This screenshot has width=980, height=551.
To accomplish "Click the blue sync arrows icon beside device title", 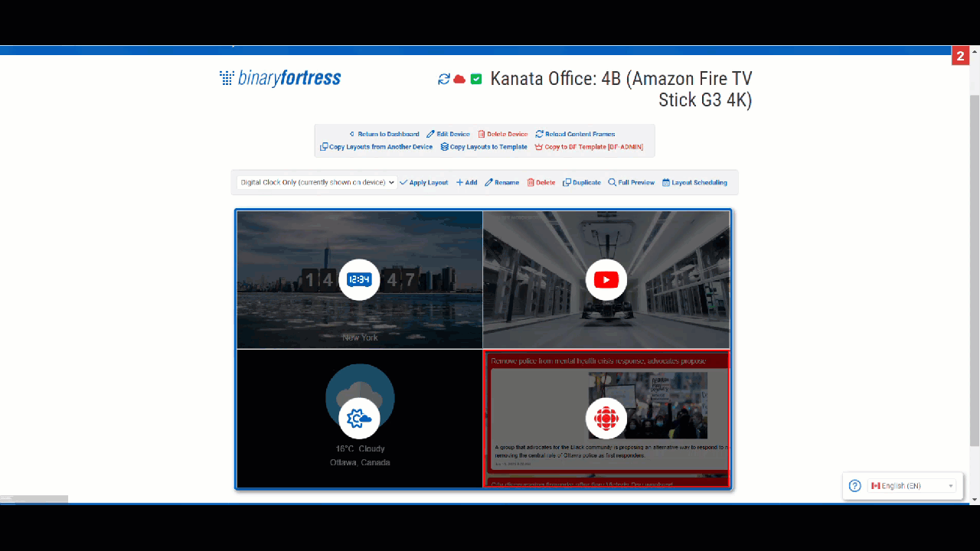I will [444, 80].
